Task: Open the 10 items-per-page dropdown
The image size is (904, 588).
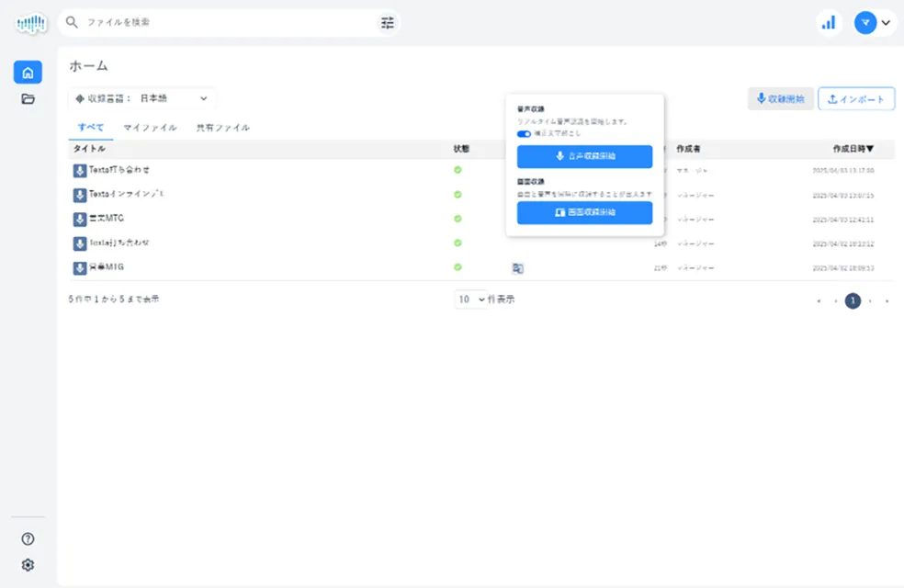Action: (470, 300)
